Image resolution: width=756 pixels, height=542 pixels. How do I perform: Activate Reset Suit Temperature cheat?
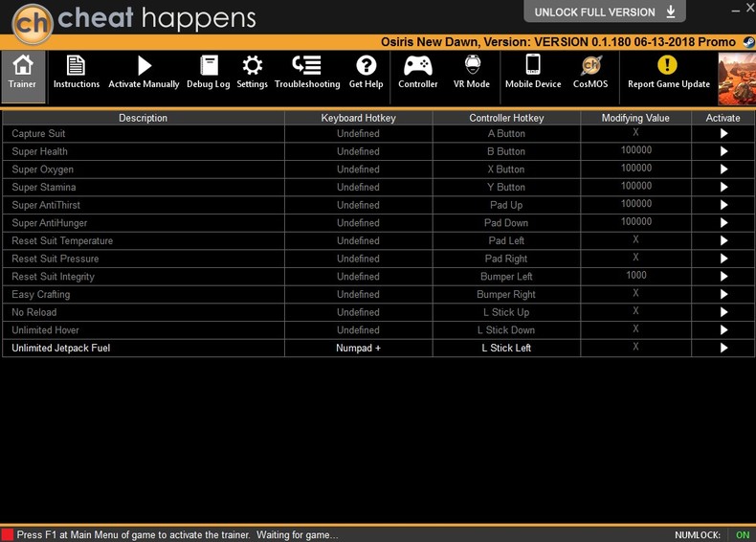[723, 240]
